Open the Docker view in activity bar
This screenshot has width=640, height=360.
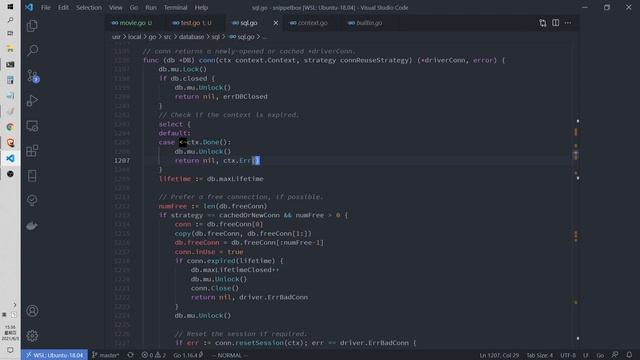pos(32,226)
